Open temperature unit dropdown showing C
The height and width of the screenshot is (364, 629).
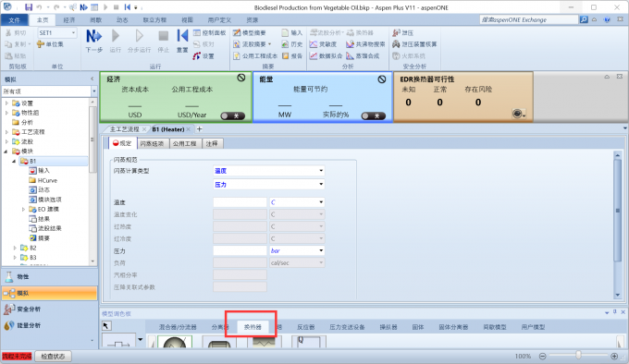pyautogui.click(x=321, y=202)
